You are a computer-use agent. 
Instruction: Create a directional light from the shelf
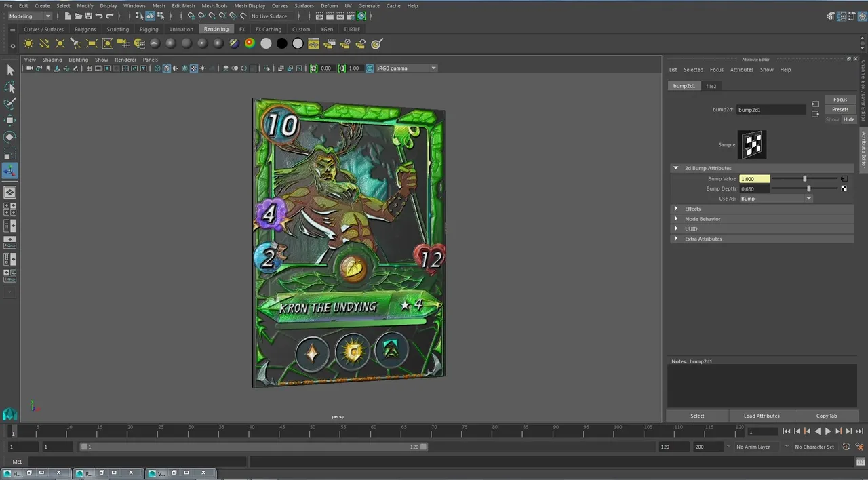point(44,43)
